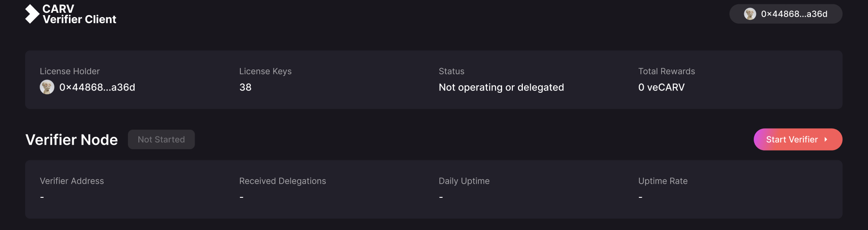The image size is (868, 230).
Task: Open the wallet 0x44868...a36d account pill
Action: tap(786, 14)
